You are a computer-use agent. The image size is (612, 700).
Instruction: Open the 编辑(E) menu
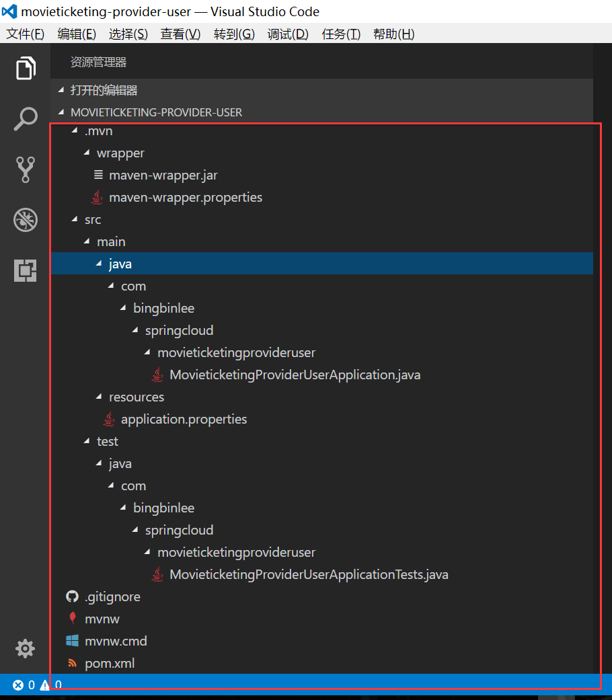pyautogui.click(x=77, y=34)
